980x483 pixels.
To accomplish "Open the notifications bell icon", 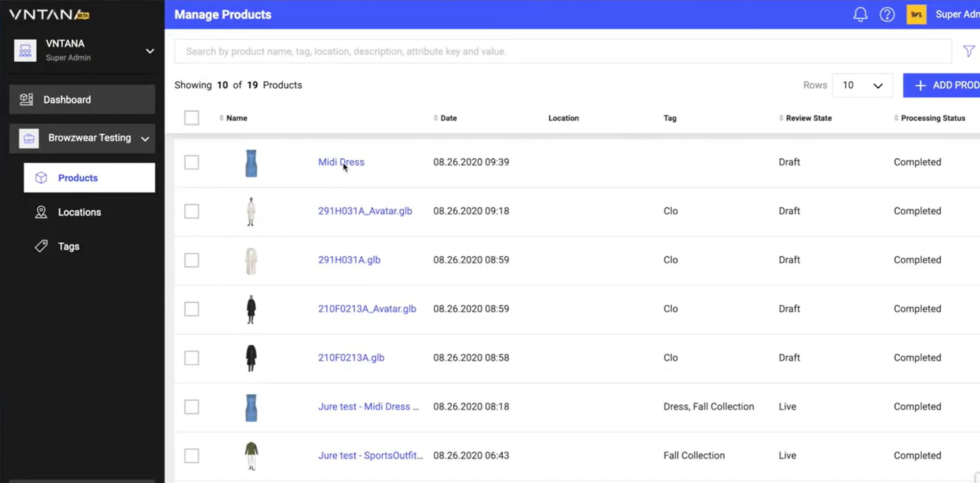I will tap(860, 15).
